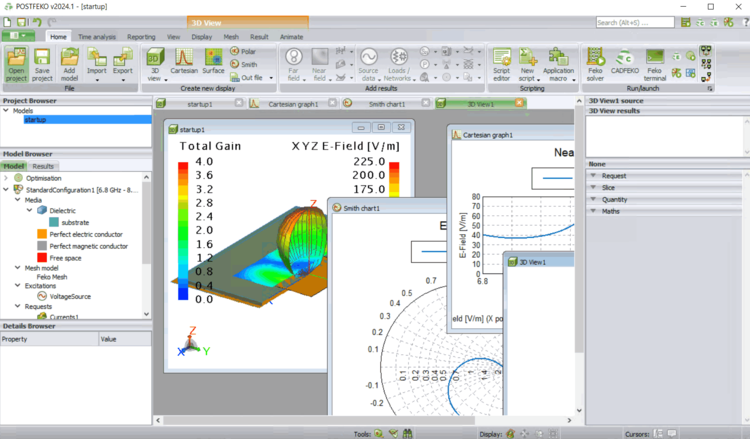This screenshot has width=750, height=439.
Task: Open the Cartesian graph1 window tab
Action: (x=292, y=103)
